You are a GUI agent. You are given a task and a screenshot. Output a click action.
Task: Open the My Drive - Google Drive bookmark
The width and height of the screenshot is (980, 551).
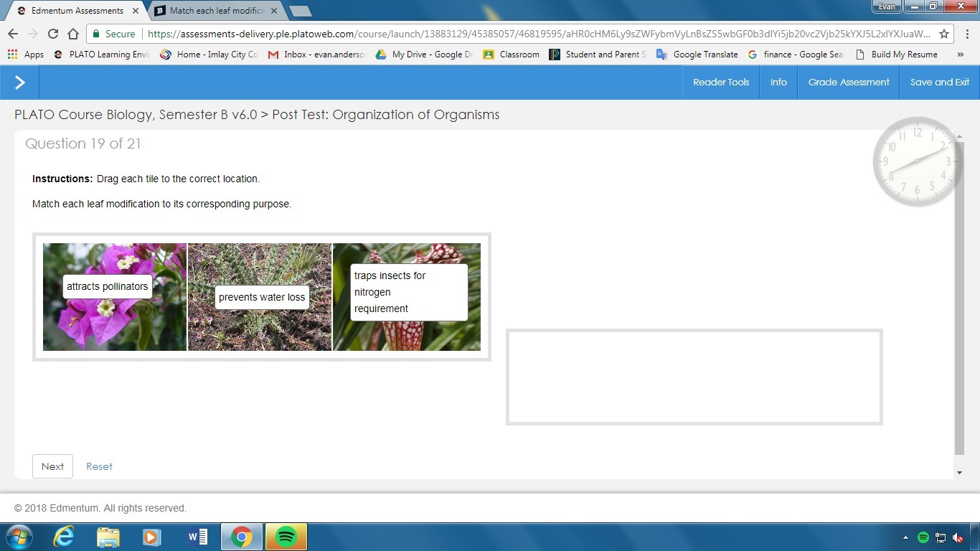424,54
